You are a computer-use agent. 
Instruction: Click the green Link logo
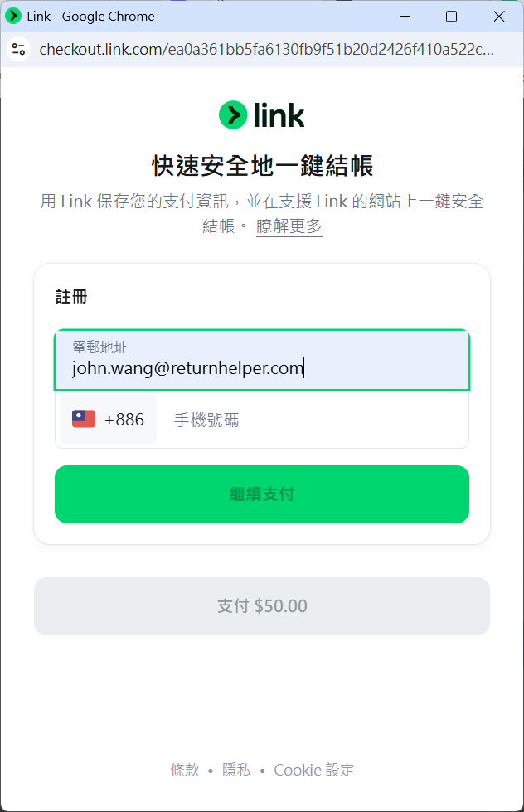click(x=262, y=115)
